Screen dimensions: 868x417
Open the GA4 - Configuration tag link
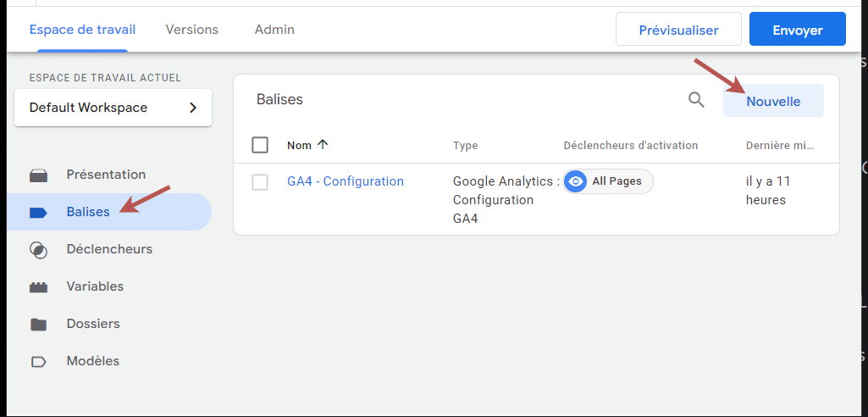click(x=346, y=181)
